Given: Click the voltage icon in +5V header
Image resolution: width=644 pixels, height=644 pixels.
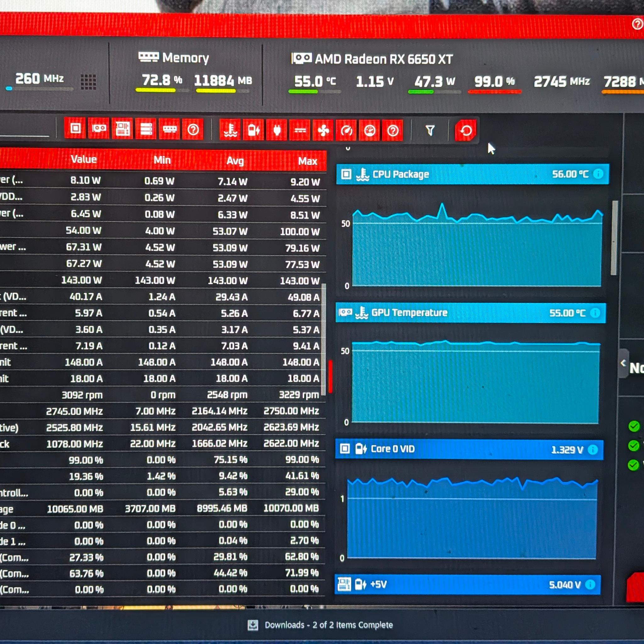Looking at the screenshot, I should [x=360, y=584].
